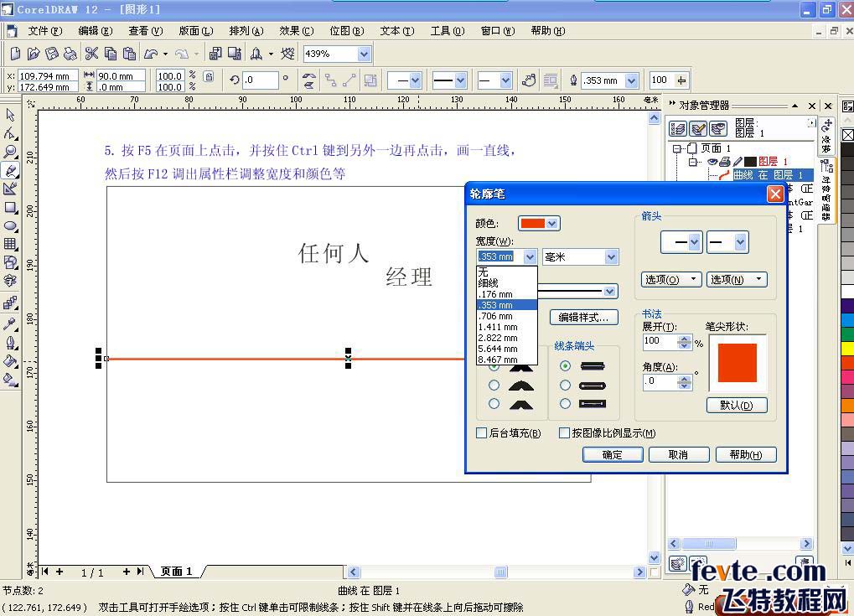This screenshot has width=854, height=616.
Task: Open the 文件(F) menu
Action: tap(45, 31)
